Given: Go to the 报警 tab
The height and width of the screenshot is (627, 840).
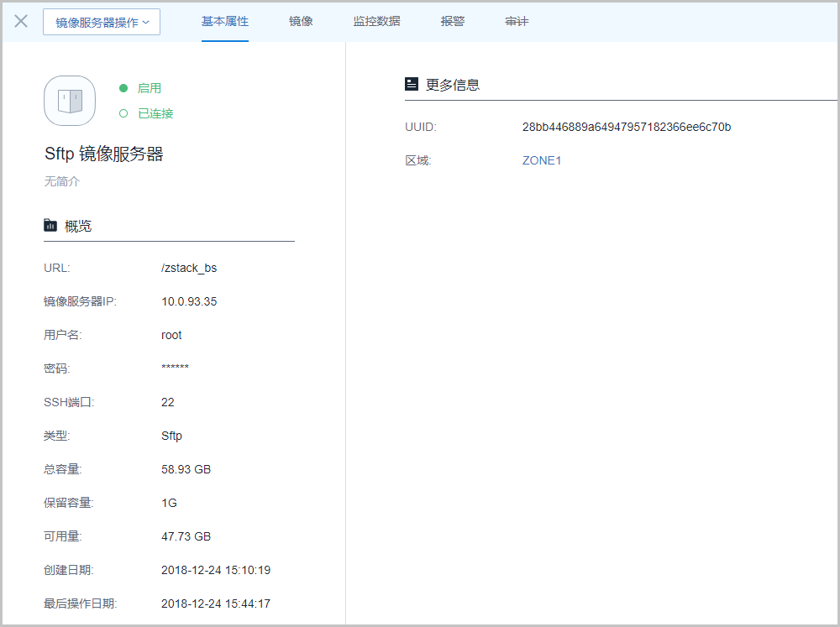Looking at the screenshot, I should click(x=453, y=21).
